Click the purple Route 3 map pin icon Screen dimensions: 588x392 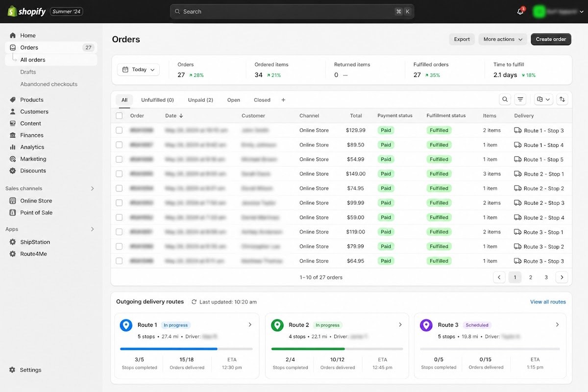[x=426, y=325]
